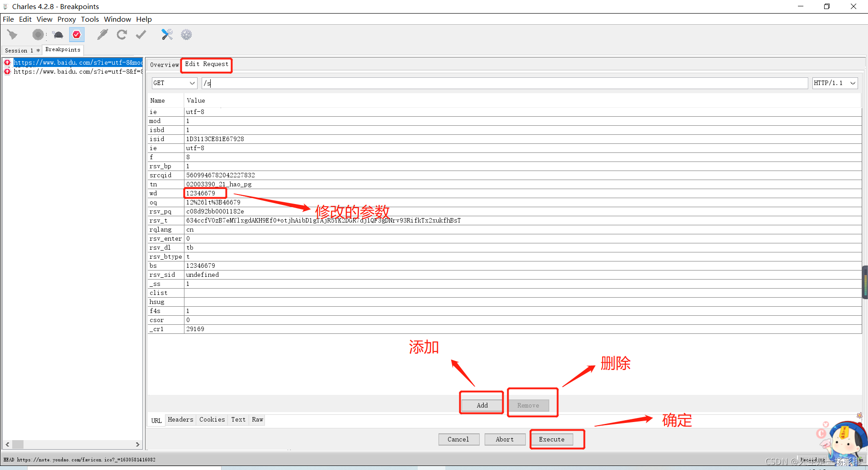Image resolution: width=868 pixels, height=470 pixels.
Task: Toggle throttling turtle icon
Action: click(58, 34)
